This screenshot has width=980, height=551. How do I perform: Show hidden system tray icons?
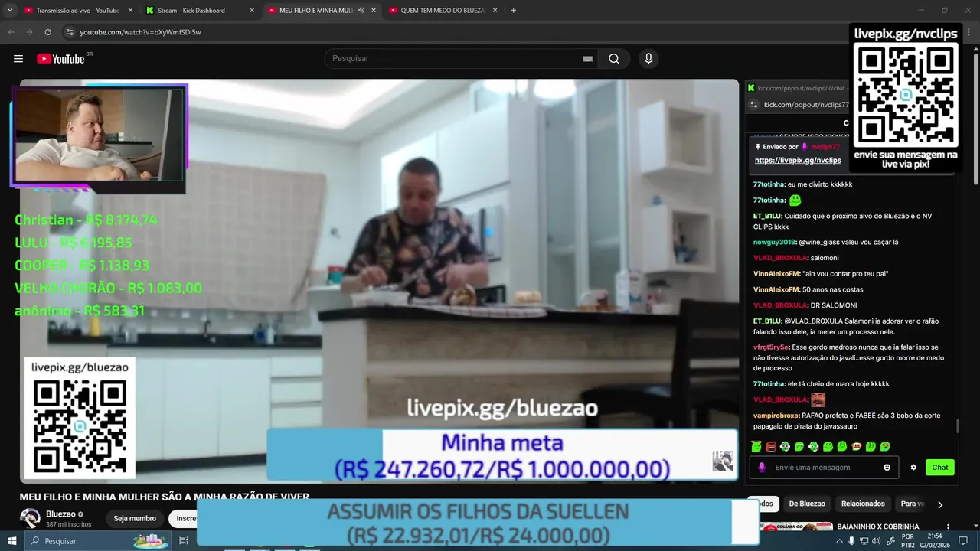click(x=840, y=541)
